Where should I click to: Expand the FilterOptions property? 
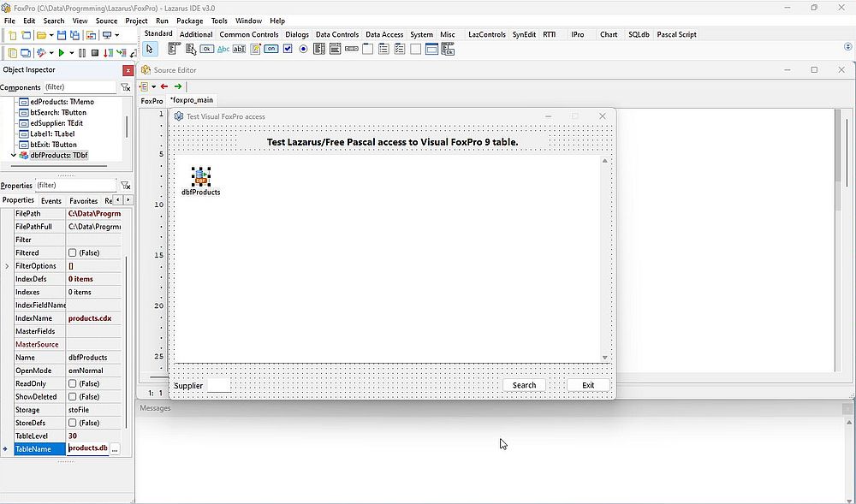[x=7, y=266]
